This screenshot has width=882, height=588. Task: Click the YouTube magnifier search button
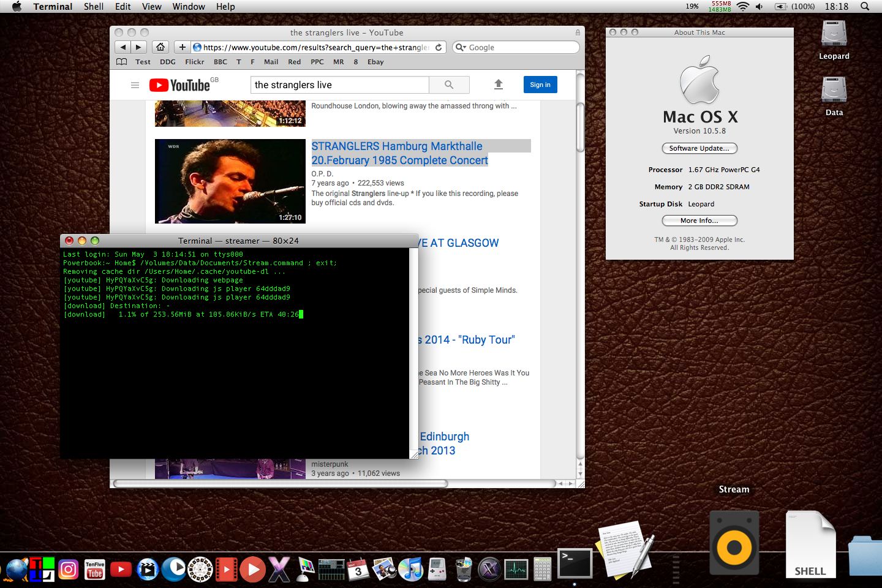pyautogui.click(x=449, y=85)
